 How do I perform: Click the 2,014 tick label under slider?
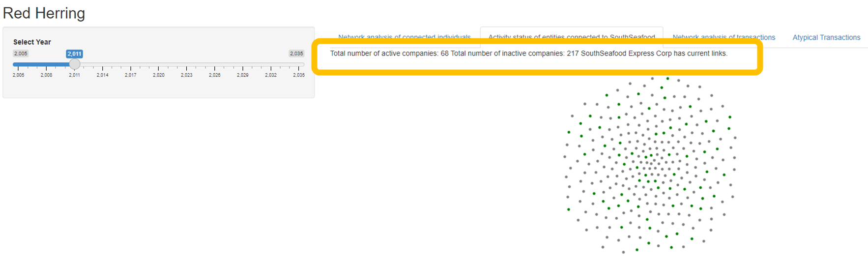(x=102, y=75)
